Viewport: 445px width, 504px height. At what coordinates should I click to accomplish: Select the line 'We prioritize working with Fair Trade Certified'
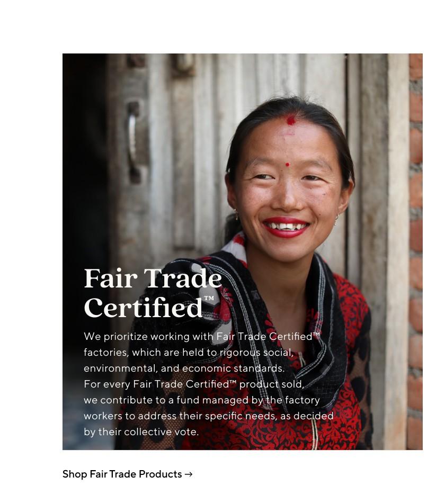click(x=202, y=336)
